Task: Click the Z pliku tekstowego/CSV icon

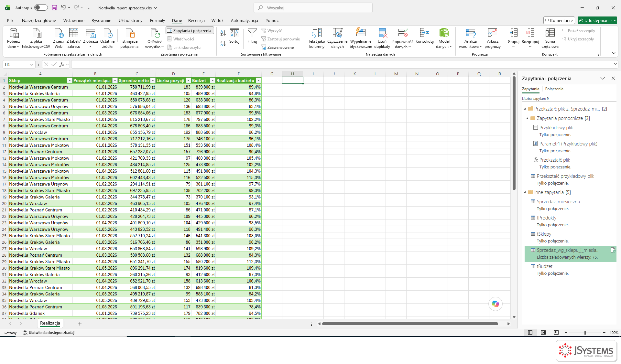Action: (x=36, y=38)
